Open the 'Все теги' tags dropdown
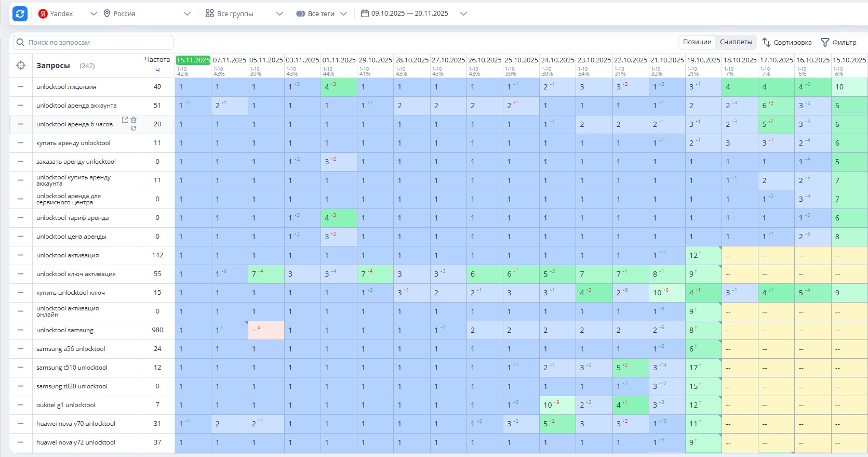Image resolution: width=868 pixels, height=457 pixels. click(x=322, y=14)
